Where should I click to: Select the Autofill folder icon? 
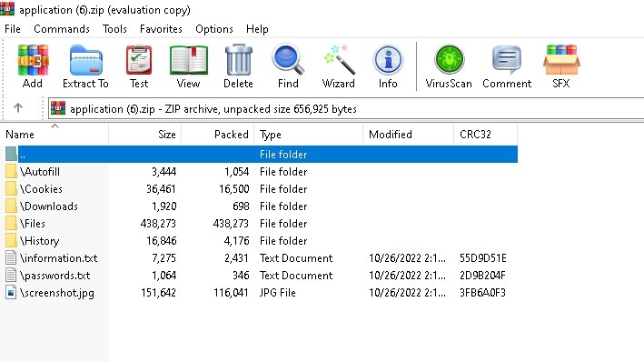(11, 171)
